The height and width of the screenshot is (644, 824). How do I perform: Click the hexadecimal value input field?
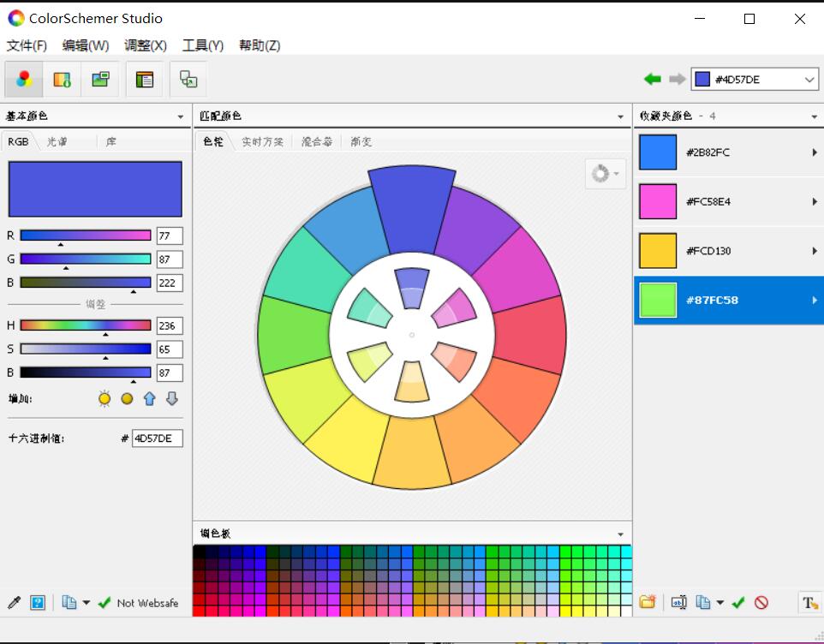(x=157, y=438)
